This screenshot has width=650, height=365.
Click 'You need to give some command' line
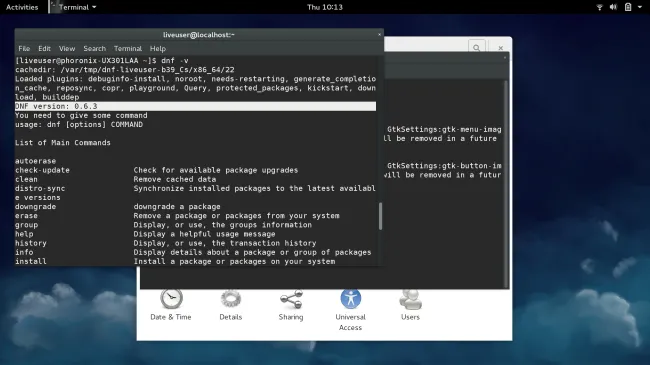[x=81, y=115]
